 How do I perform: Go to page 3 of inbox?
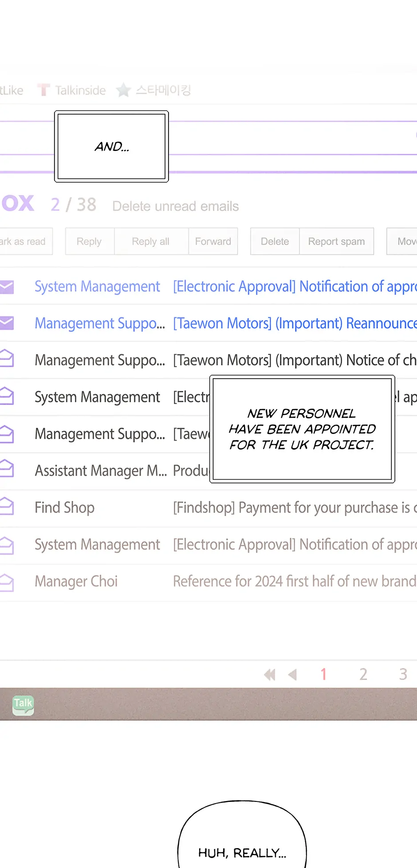click(x=403, y=675)
